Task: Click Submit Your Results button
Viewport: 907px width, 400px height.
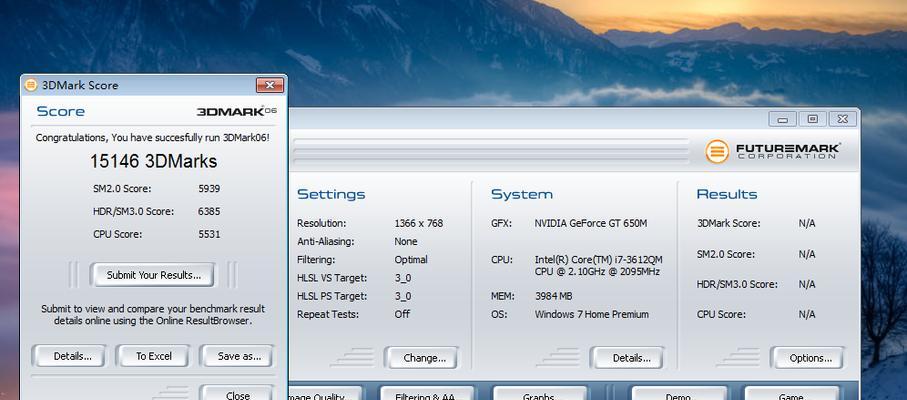Action: point(153,275)
